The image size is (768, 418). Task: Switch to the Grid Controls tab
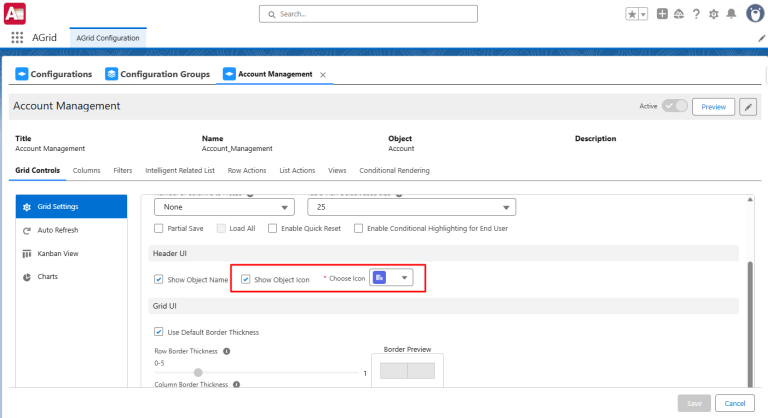[37, 171]
